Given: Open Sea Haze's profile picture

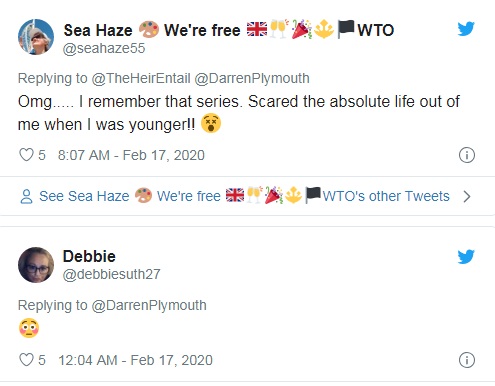Looking at the screenshot, I should point(36,37).
